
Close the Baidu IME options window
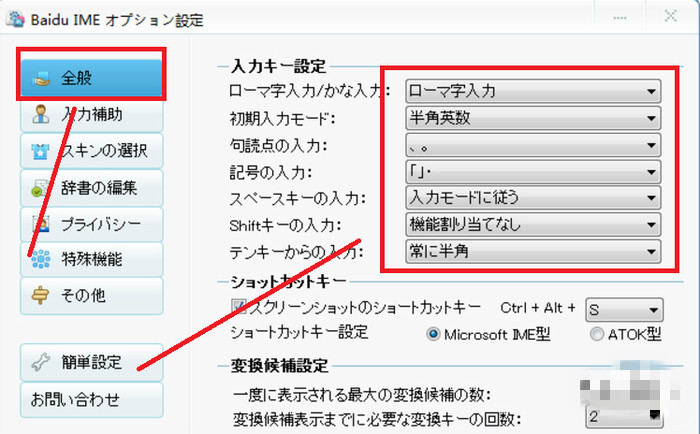671,17
